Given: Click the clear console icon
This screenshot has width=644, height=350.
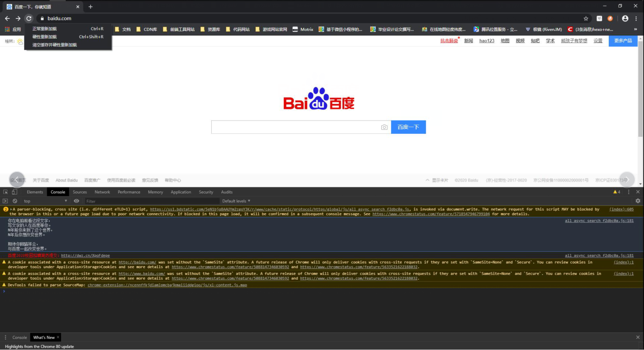Looking at the screenshot, I should (x=15, y=201).
